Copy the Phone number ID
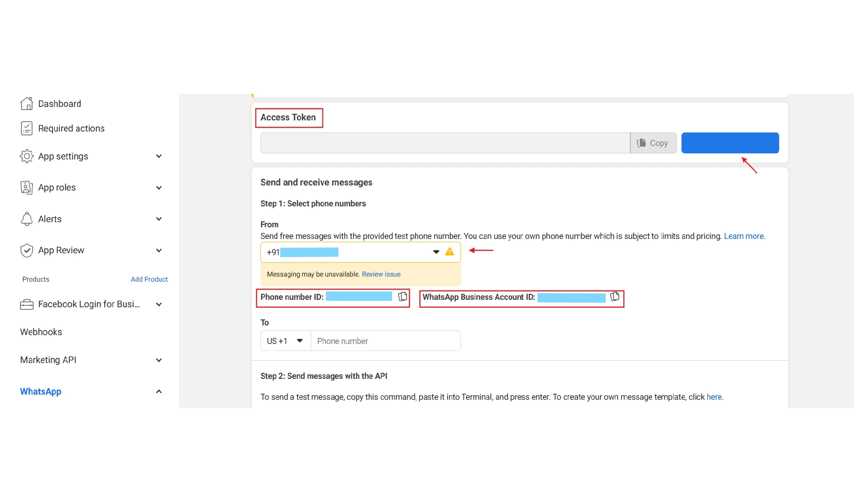The height and width of the screenshot is (502, 868). click(x=403, y=297)
